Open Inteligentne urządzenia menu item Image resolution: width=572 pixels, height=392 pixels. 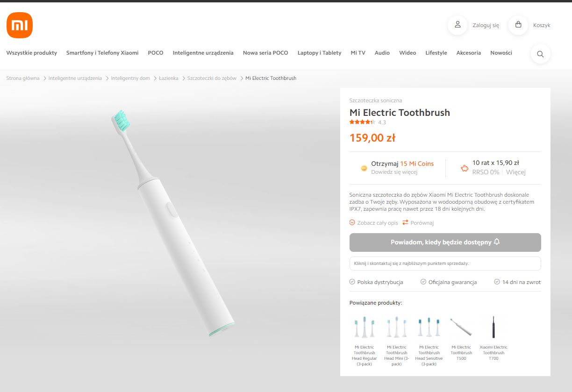(x=203, y=53)
